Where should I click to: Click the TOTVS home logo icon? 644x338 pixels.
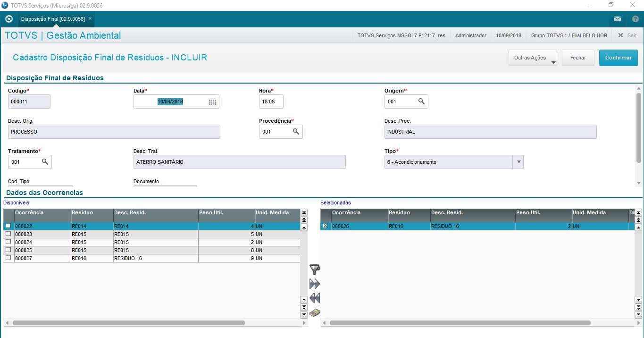(8, 19)
